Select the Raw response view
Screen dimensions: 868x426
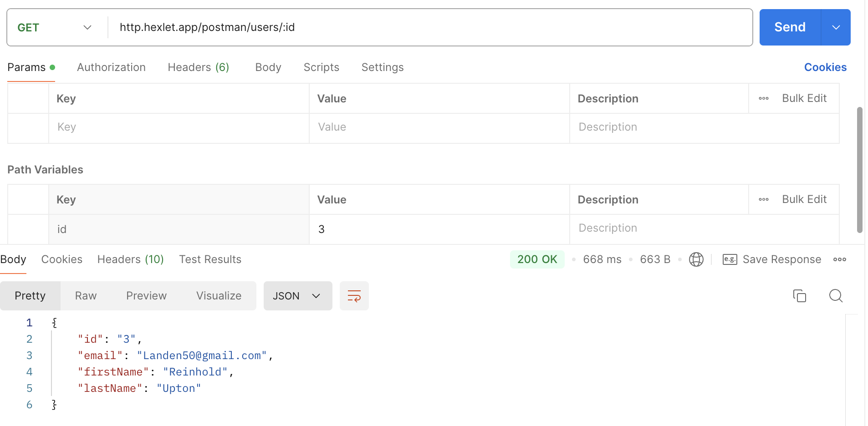coord(86,296)
